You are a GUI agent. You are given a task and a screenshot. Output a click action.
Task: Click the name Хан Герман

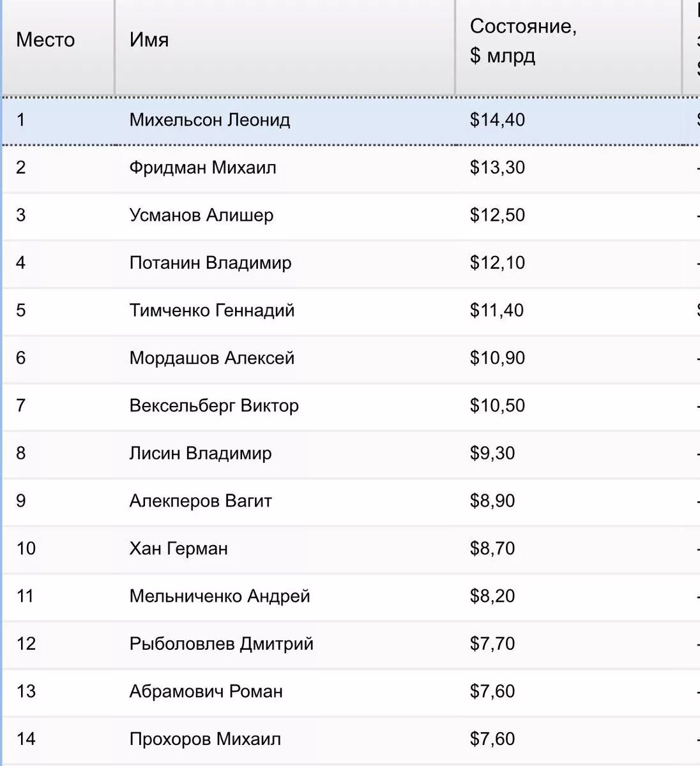(179, 549)
